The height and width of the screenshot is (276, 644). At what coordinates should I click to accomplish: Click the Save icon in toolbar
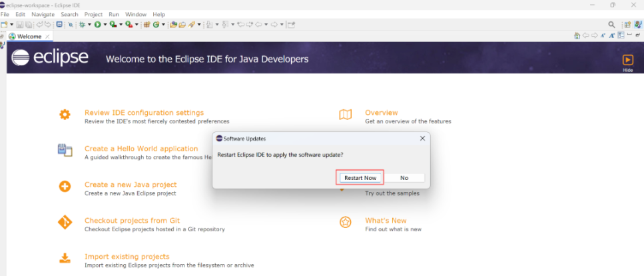coord(20,25)
